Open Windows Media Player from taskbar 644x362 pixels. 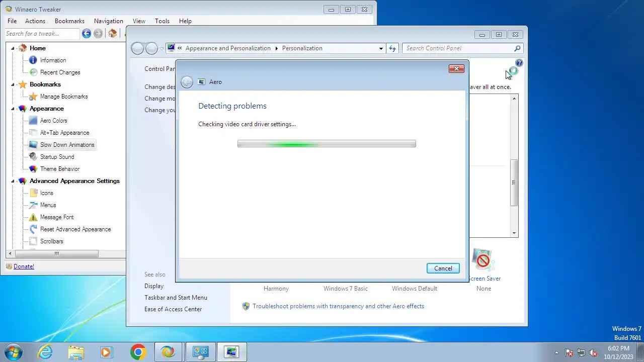point(106,352)
